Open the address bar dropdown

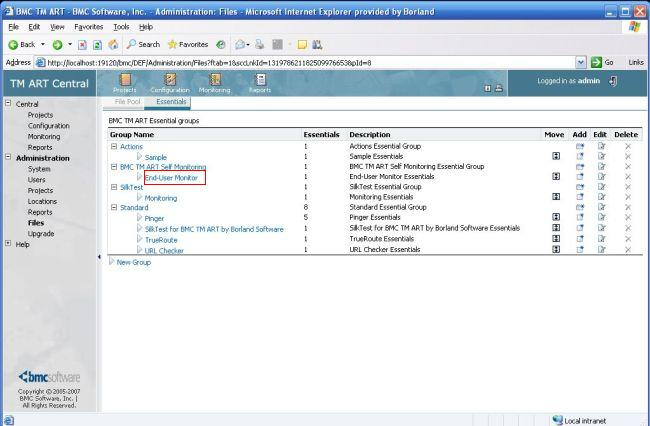coord(581,63)
